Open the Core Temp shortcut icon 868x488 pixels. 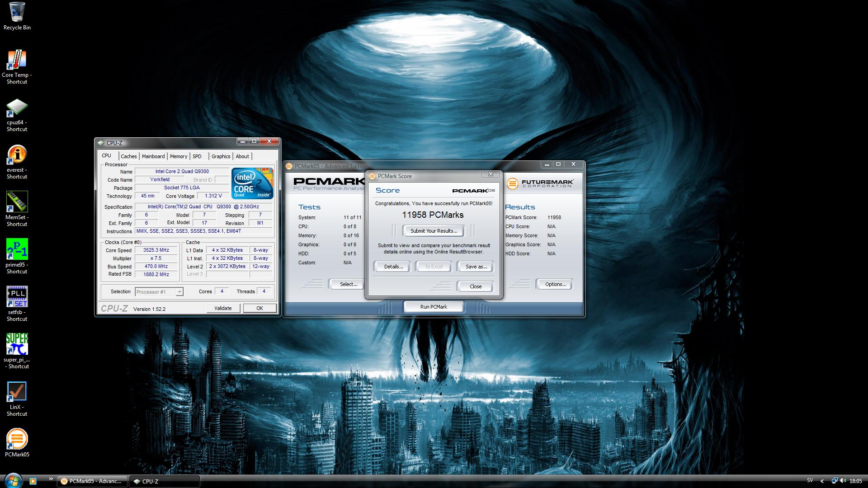(17, 66)
